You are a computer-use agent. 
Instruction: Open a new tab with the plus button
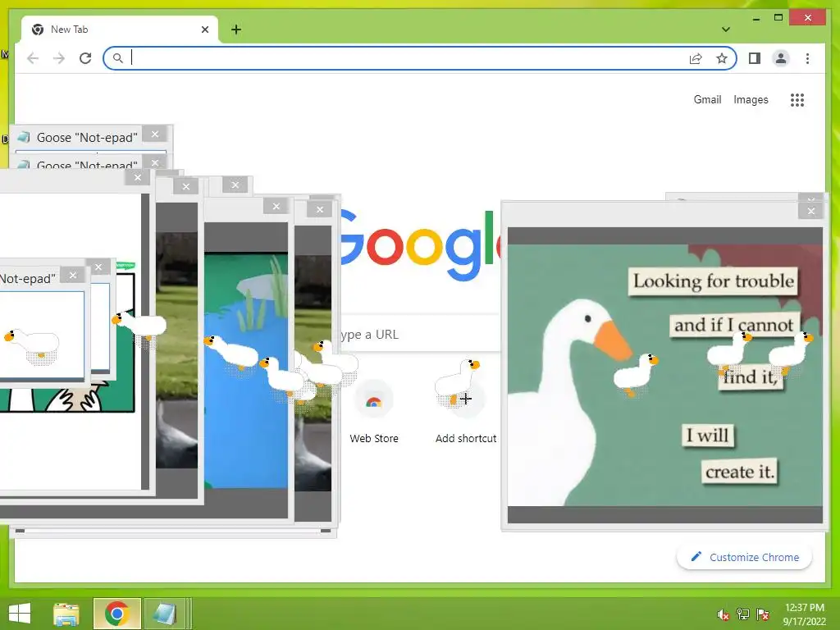point(236,30)
